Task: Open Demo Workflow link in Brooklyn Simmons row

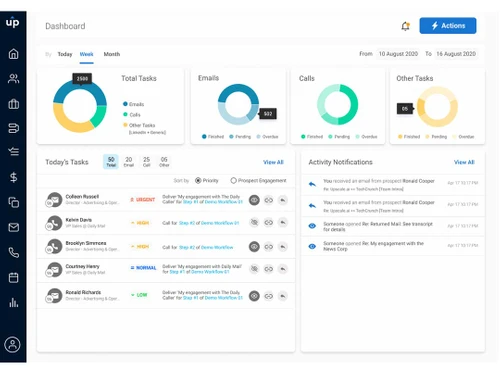Action: [217, 247]
